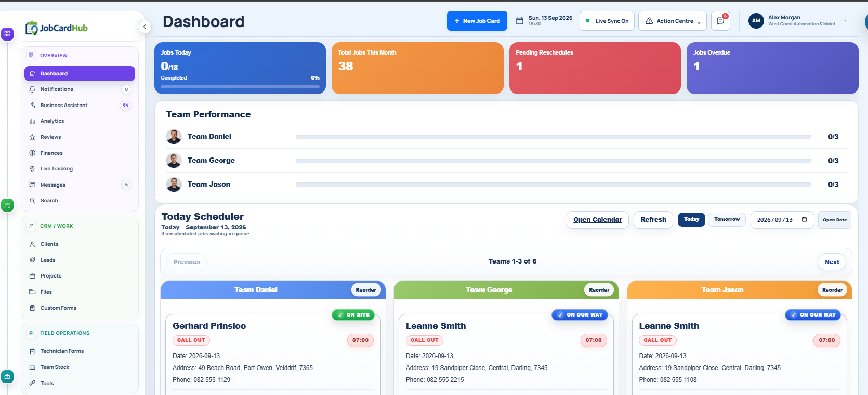Click the AM user avatar
This screenshot has height=395, width=868.
pyautogui.click(x=756, y=21)
